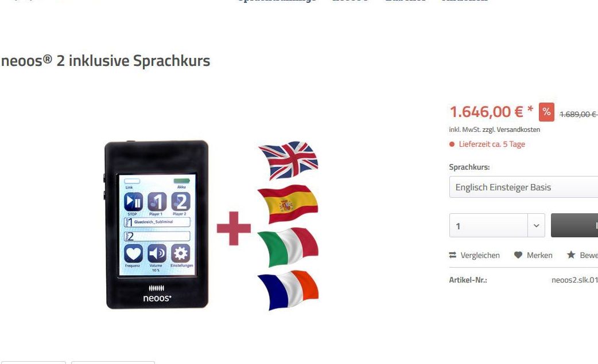Viewport: 598px width, 364px height.
Task: Expand the quantity selector chevron
Action: pos(536,225)
